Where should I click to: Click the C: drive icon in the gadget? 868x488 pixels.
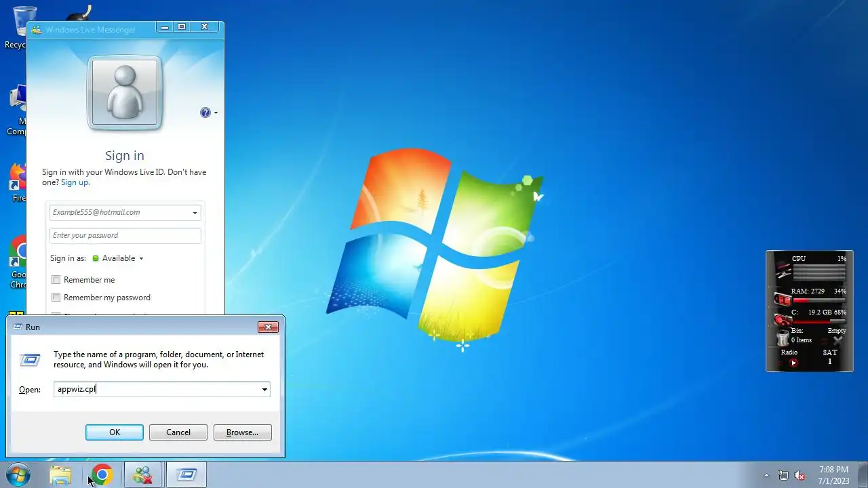pos(783,319)
